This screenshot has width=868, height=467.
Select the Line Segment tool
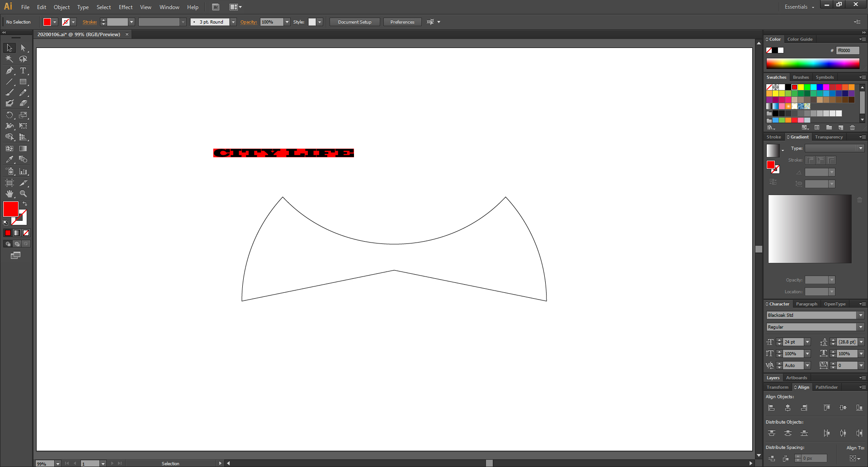(x=9, y=82)
